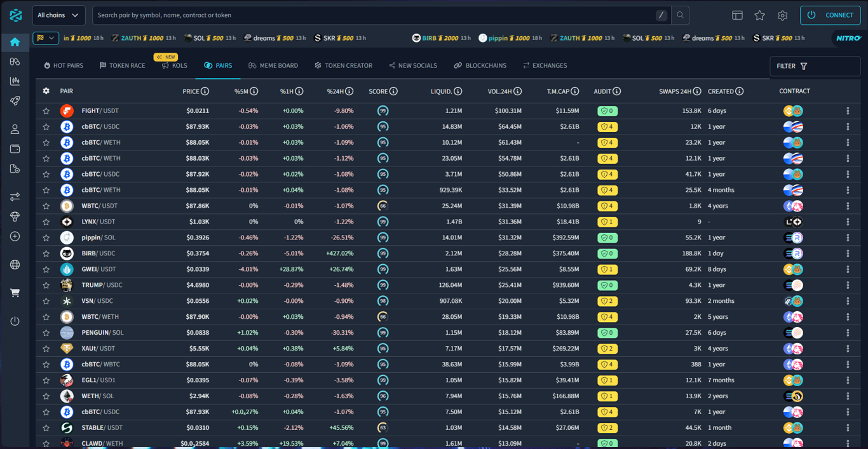This screenshot has height=449, width=868.
Task: Switch to the BLOCKCHAINS tab
Action: (480, 65)
